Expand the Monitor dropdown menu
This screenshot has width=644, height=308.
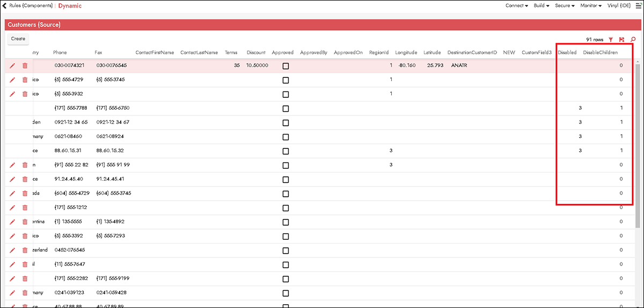(x=591, y=6)
